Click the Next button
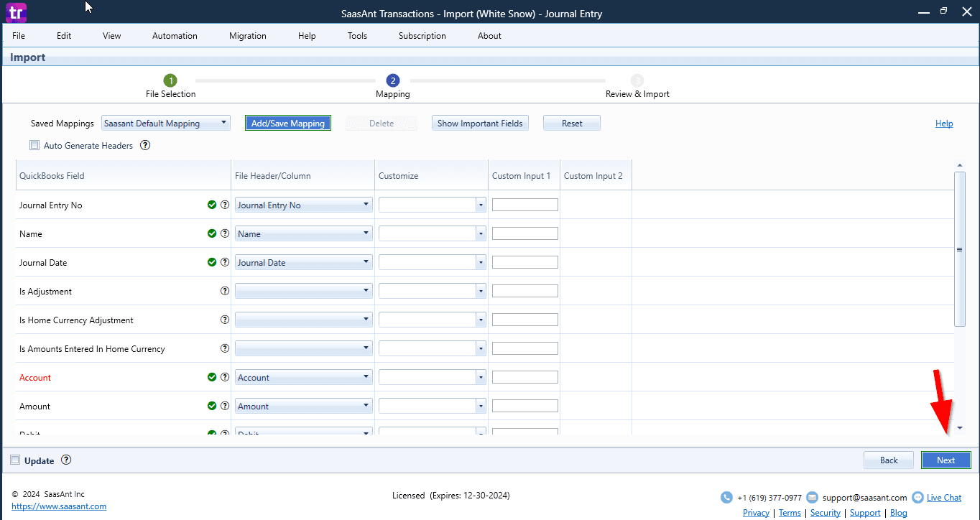Viewport: 980px width, 520px height. 946,460
